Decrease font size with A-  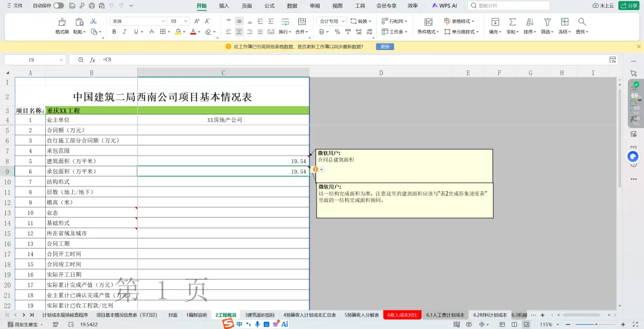pos(208,21)
